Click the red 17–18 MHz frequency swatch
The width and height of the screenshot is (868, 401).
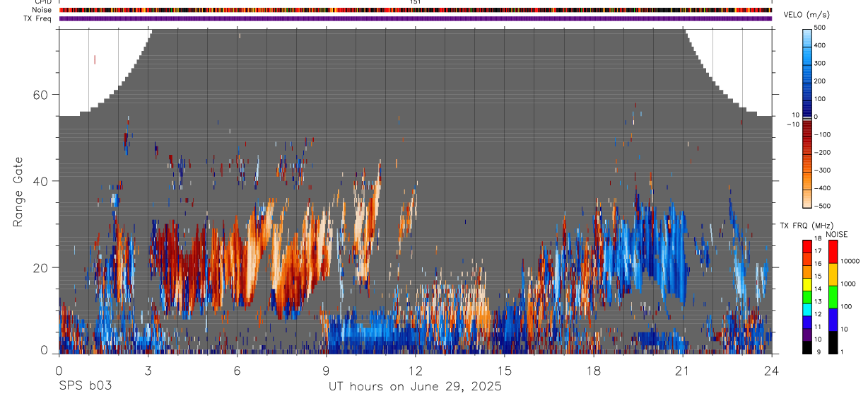tap(807, 246)
